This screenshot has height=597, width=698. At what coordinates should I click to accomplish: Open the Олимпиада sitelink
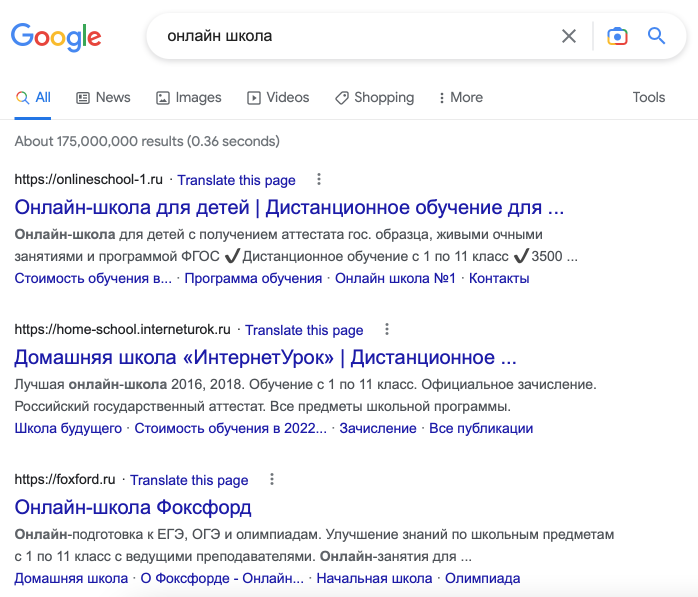[482, 578]
